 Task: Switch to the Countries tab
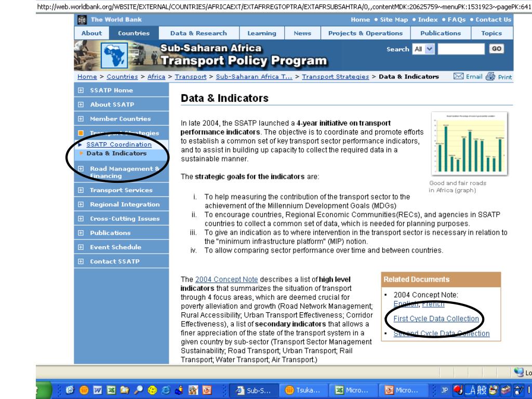coord(134,33)
